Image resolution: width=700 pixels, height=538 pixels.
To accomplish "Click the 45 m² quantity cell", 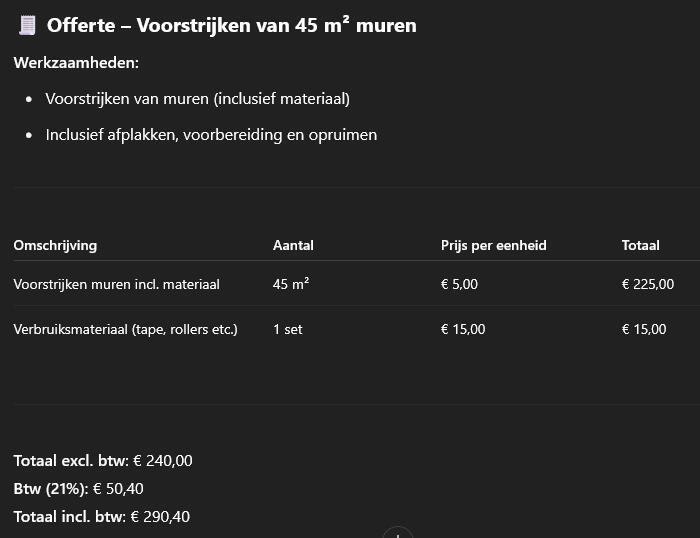I will click(290, 284).
